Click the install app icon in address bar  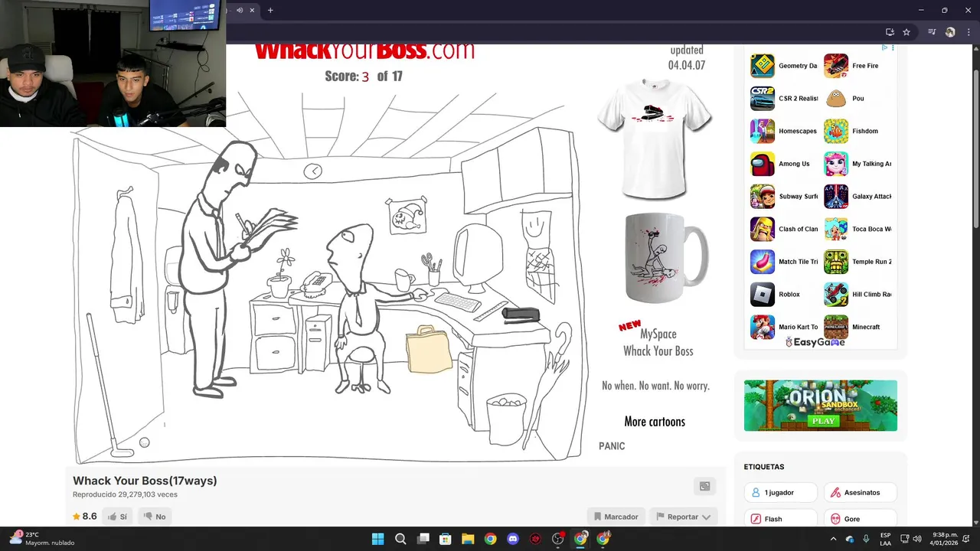pyautogui.click(x=890, y=32)
